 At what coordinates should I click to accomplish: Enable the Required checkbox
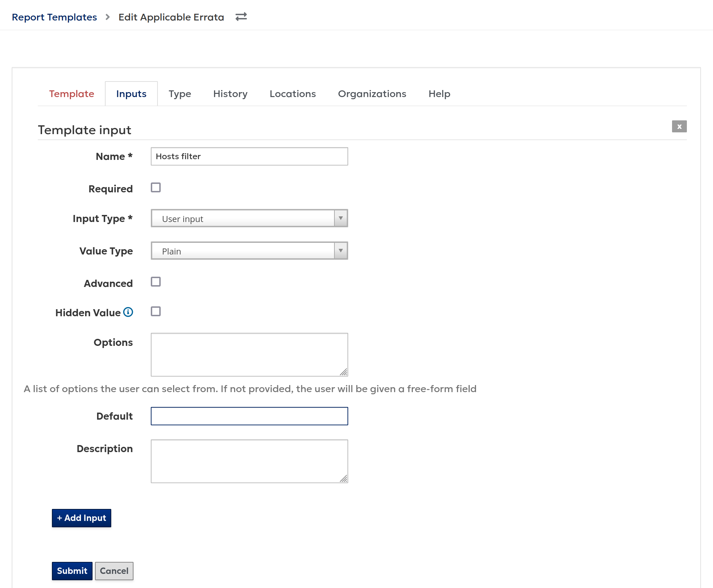[x=155, y=187]
